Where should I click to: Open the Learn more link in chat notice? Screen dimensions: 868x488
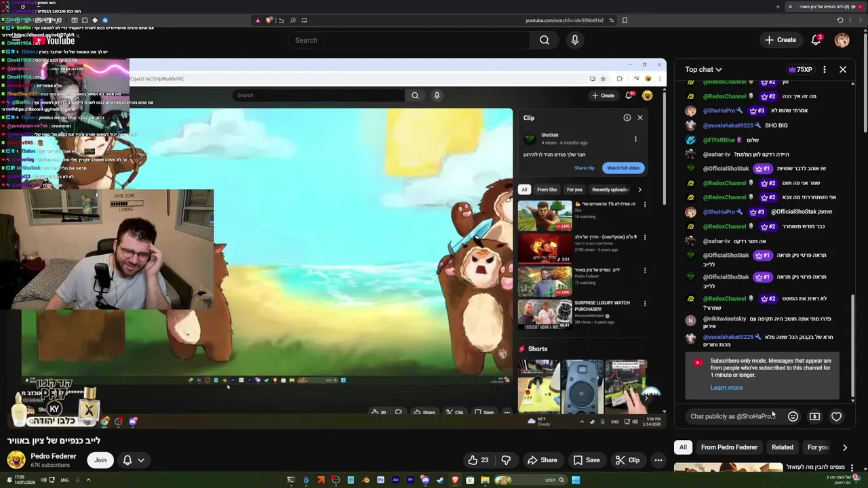726,388
